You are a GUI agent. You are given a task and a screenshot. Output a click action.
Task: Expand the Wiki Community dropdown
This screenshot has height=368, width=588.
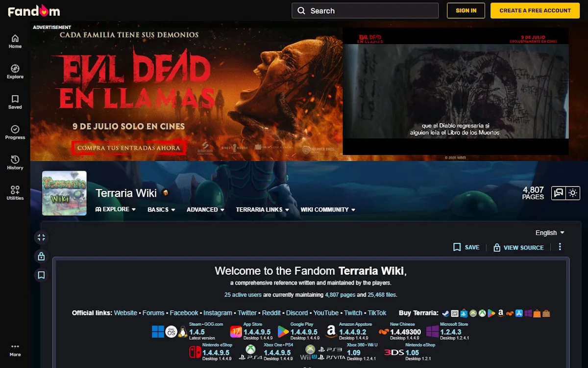tap(328, 210)
